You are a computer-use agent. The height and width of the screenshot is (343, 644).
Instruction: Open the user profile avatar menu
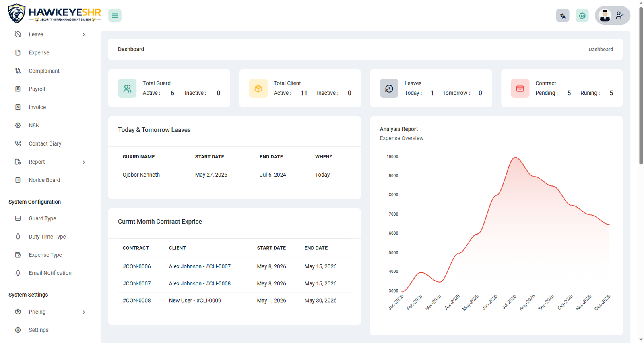[x=612, y=16]
